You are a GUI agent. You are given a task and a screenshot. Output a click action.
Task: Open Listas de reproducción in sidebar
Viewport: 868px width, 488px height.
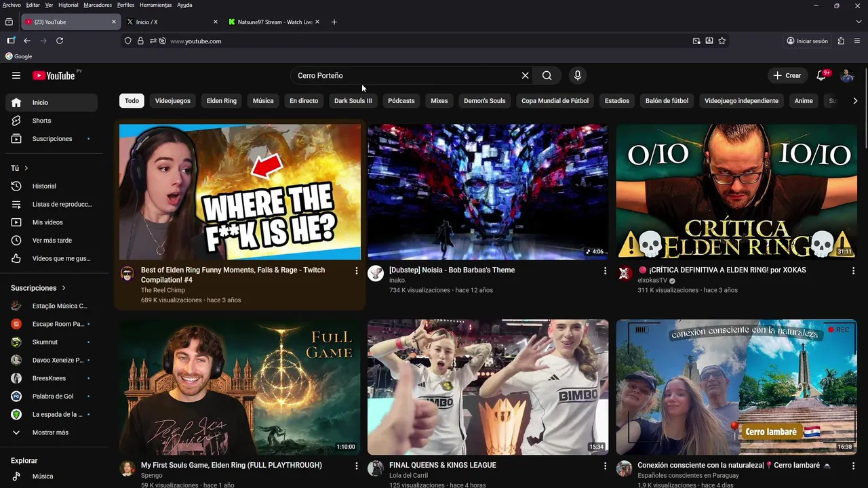52,204
